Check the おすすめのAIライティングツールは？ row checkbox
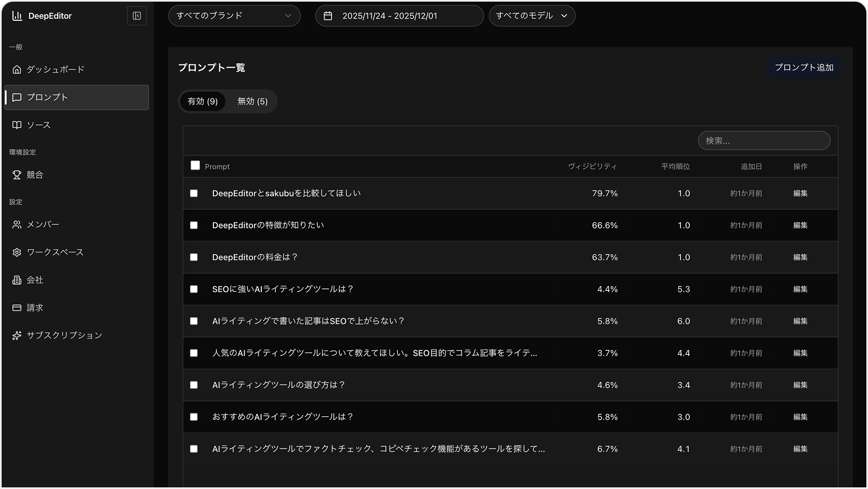This screenshot has height=489, width=868. (x=194, y=417)
